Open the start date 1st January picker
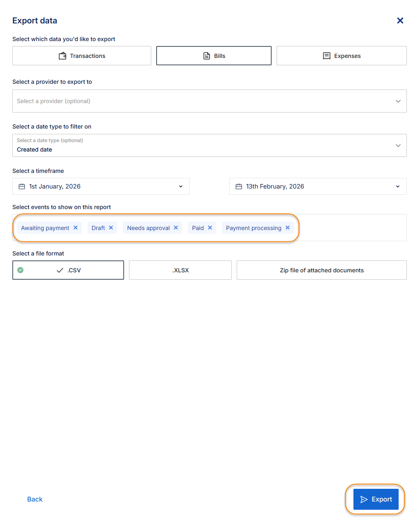This screenshot has height=520, width=420. click(x=101, y=186)
